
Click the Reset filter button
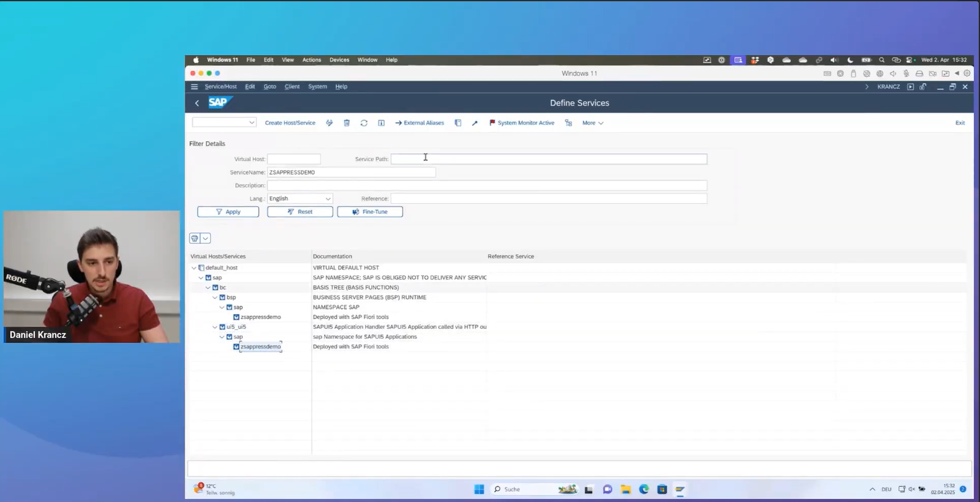[x=300, y=212]
